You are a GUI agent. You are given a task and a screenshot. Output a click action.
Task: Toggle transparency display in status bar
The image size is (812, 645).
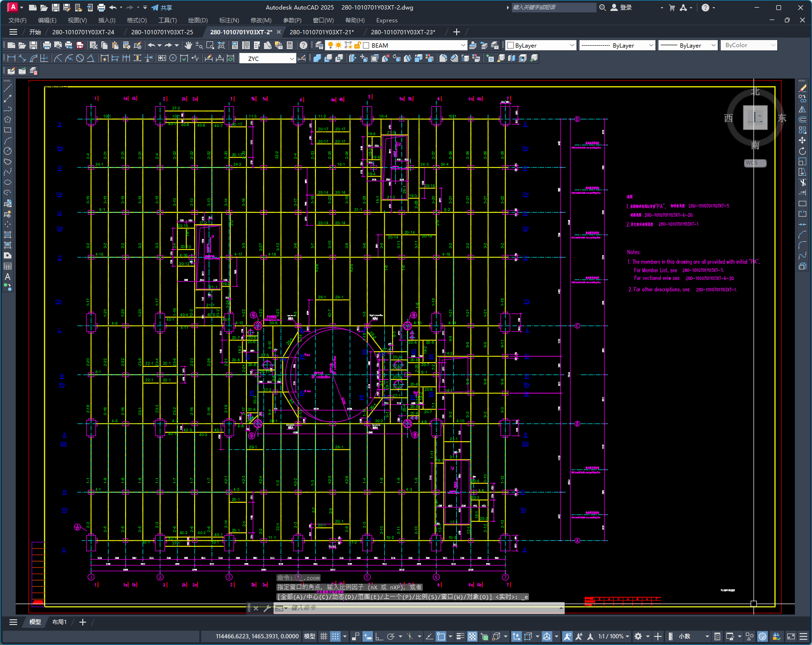click(x=472, y=636)
